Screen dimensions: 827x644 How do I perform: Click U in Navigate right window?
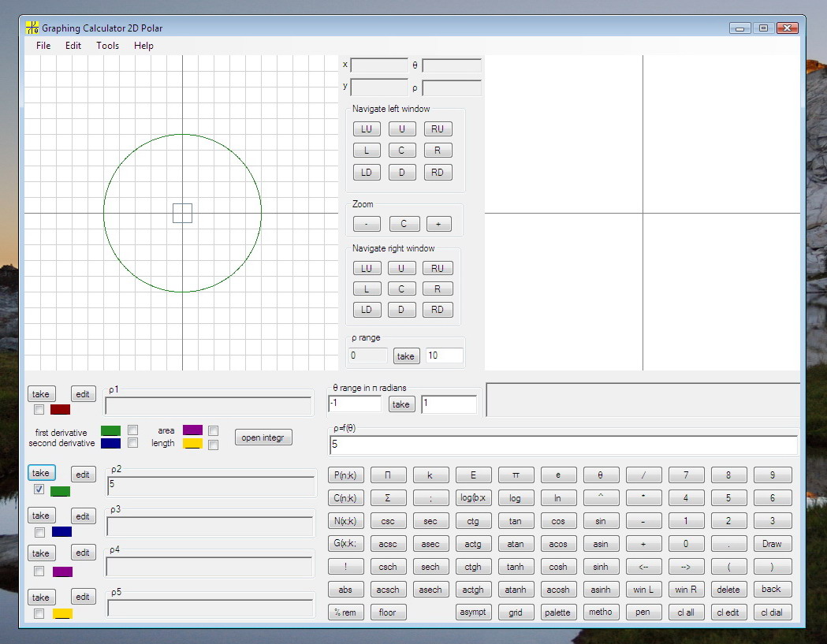[x=401, y=269]
